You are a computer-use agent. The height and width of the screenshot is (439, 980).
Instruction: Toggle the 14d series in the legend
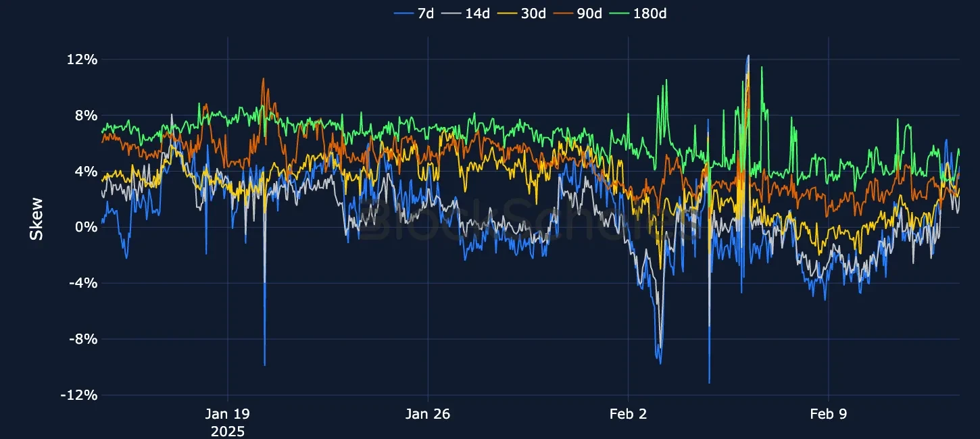click(479, 13)
